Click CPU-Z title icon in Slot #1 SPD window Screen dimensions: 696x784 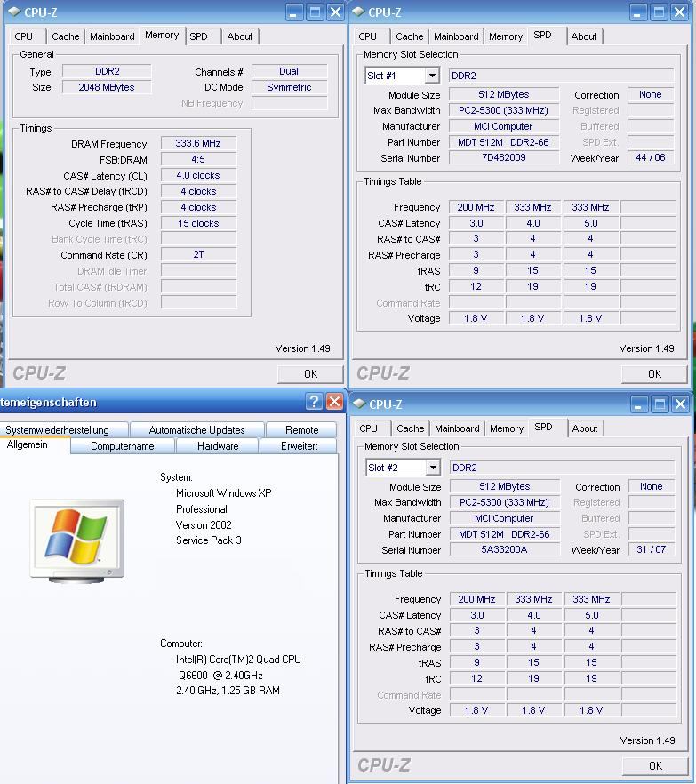[358, 12]
